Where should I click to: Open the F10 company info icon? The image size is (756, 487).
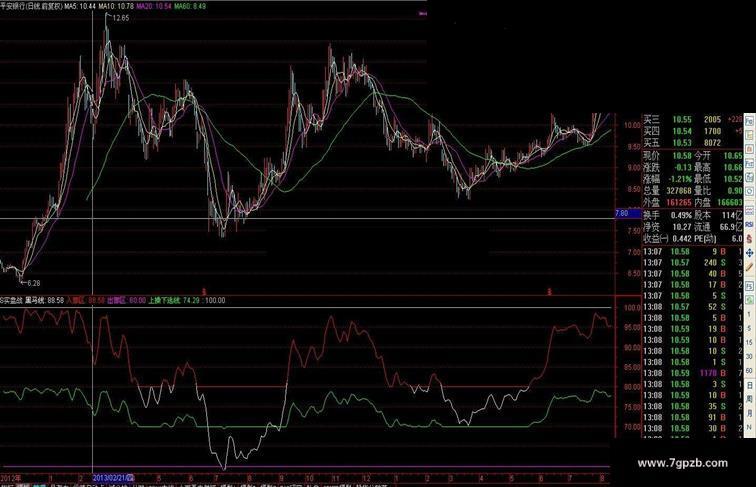pyautogui.click(x=749, y=121)
